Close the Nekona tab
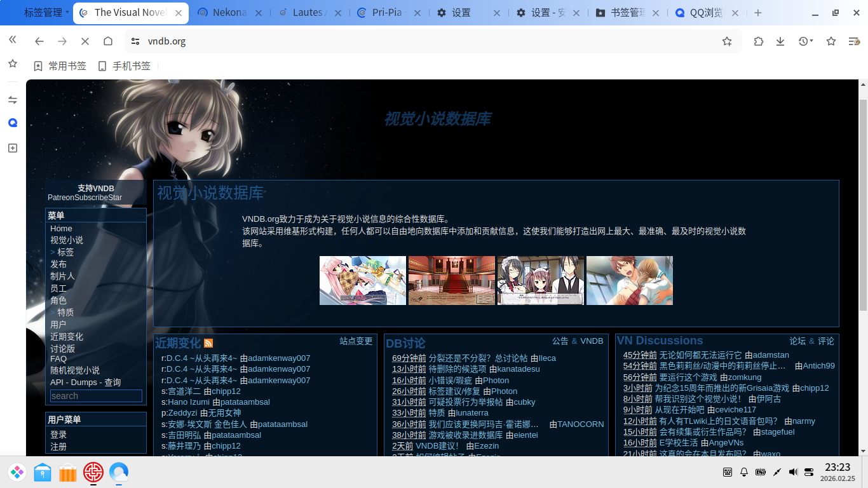The image size is (868, 488). [x=260, y=13]
